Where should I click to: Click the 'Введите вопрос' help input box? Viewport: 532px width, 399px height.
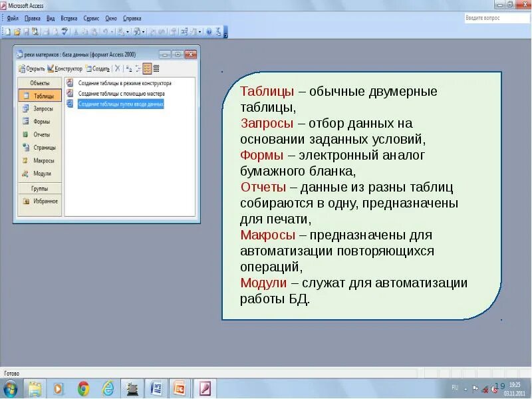[497, 18]
